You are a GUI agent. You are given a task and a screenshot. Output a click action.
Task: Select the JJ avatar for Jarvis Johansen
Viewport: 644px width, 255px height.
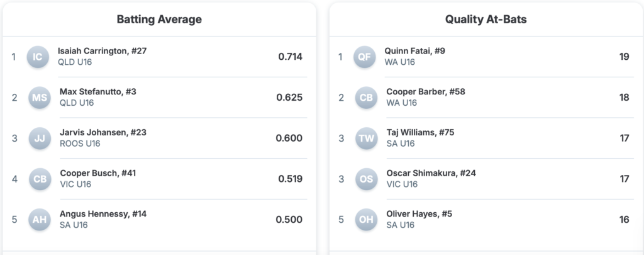coord(40,139)
